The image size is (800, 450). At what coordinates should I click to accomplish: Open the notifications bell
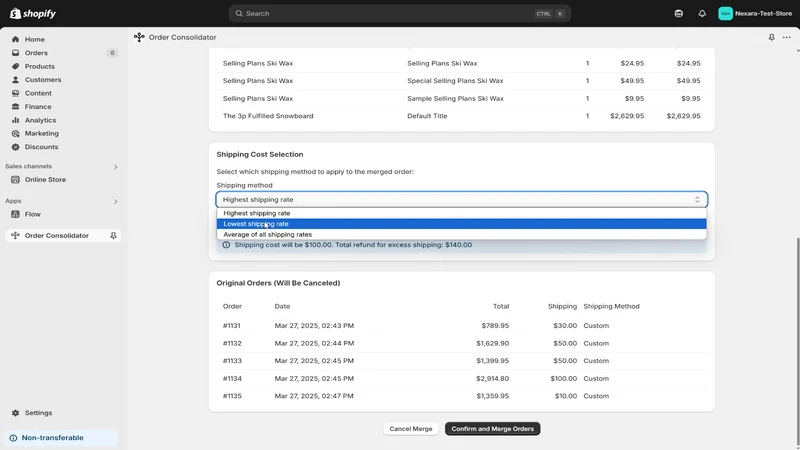coord(702,14)
